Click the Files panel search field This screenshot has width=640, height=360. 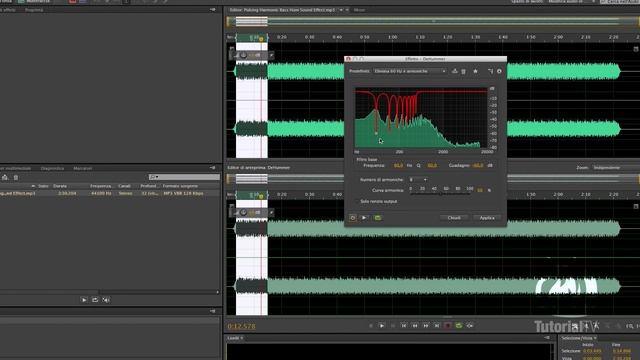184,177
